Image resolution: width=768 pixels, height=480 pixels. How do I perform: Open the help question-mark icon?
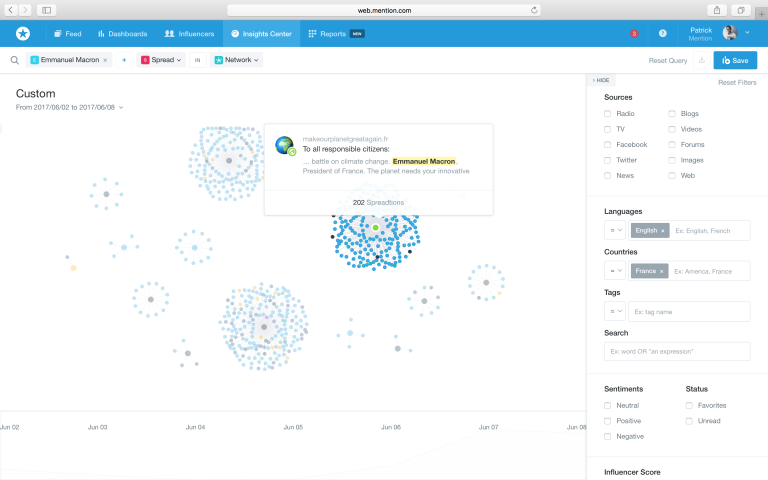662,33
